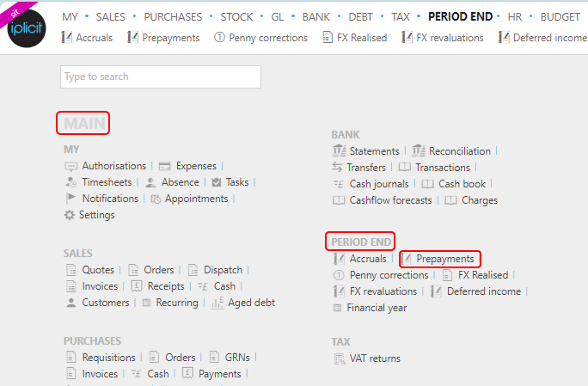This screenshot has height=386, width=588.
Task: Click the Financial year calendar icon
Action: 339,308
